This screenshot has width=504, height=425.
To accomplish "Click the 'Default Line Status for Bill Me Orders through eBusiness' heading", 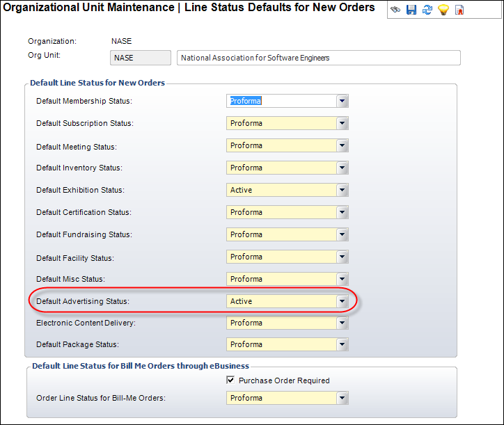I will (141, 366).
